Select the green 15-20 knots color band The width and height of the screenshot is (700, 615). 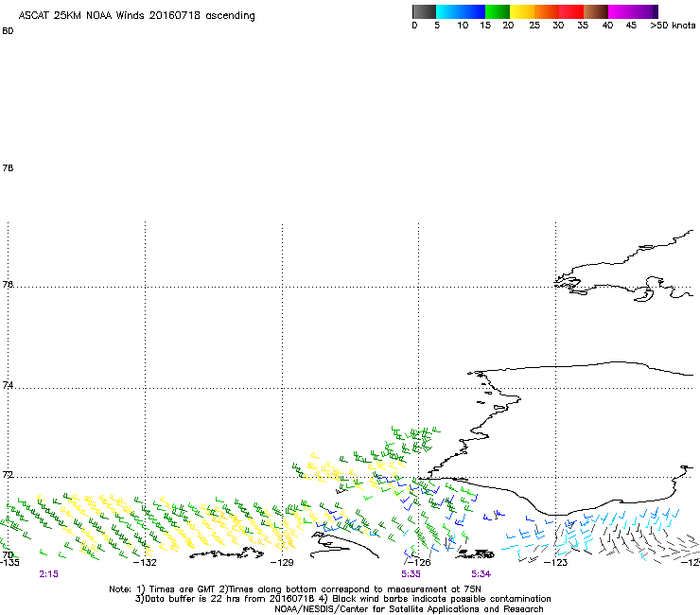[498, 11]
